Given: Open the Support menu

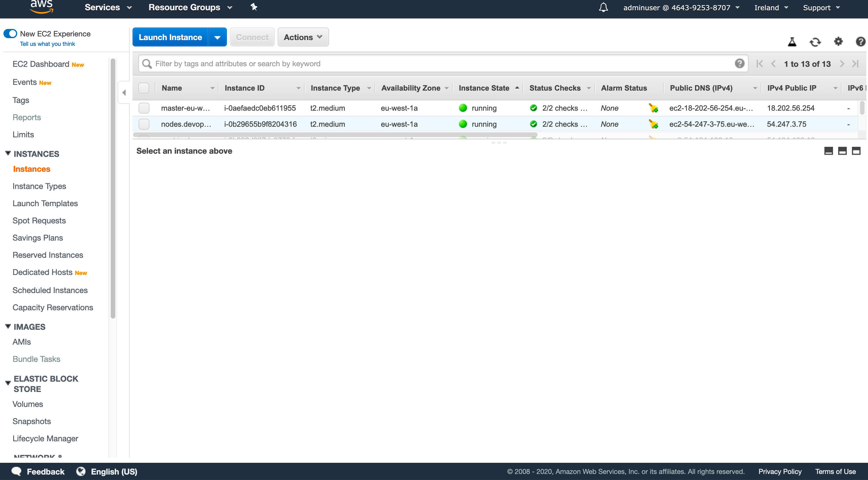Looking at the screenshot, I should (821, 7).
